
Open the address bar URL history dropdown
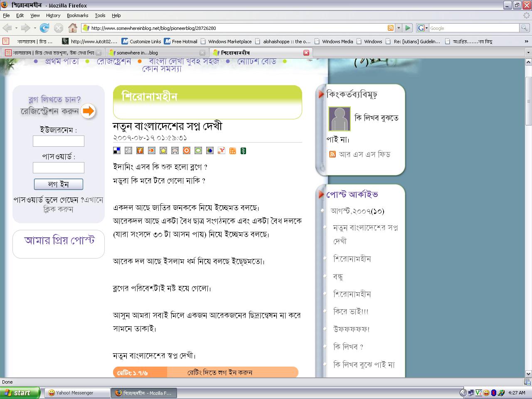pyautogui.click(x=399, y=28)
